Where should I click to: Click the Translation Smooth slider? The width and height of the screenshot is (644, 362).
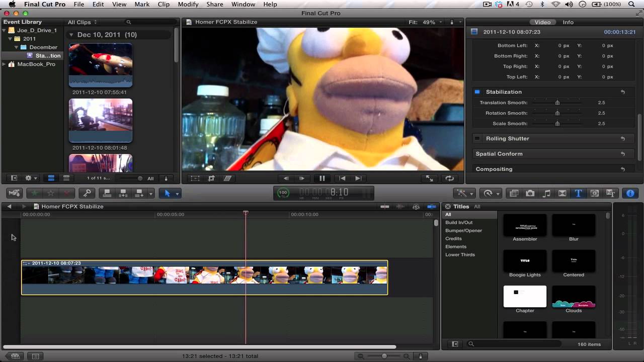pos(557,103)
